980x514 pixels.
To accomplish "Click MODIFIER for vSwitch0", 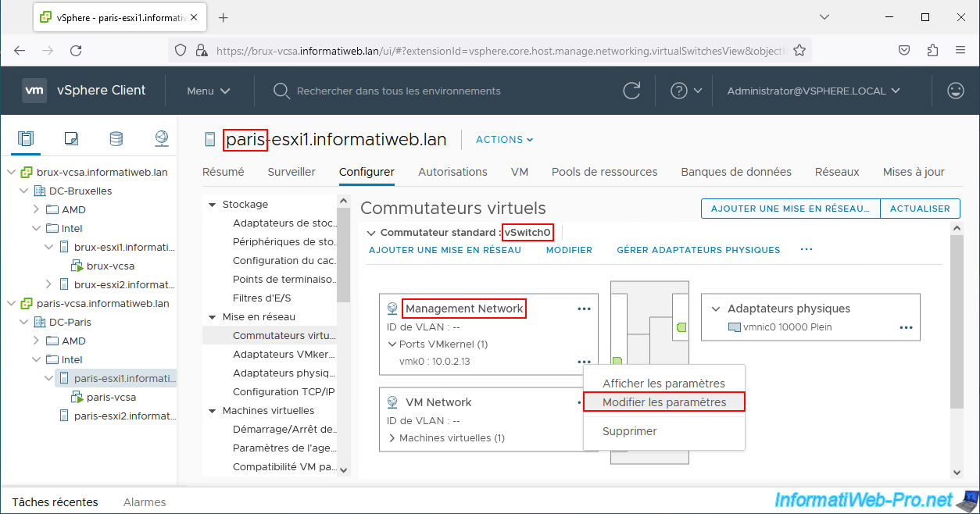I will pos(569,250).
